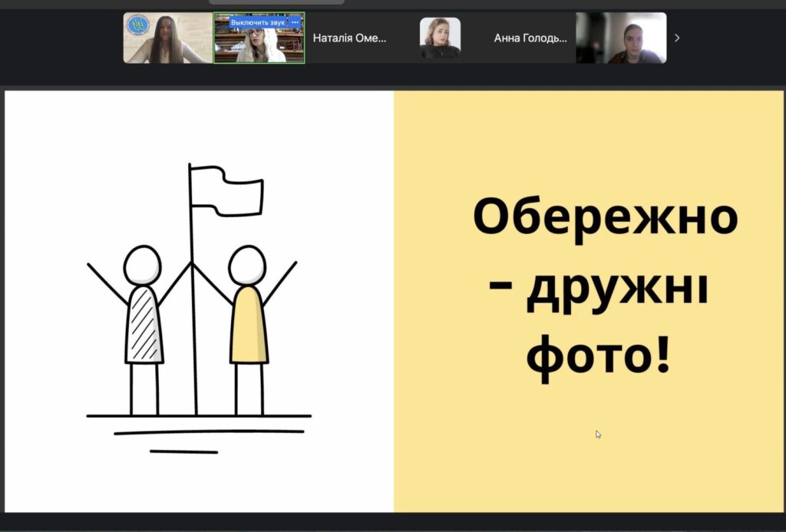Click the blue-yellow emblem logo in first video

tap(138, 25)
